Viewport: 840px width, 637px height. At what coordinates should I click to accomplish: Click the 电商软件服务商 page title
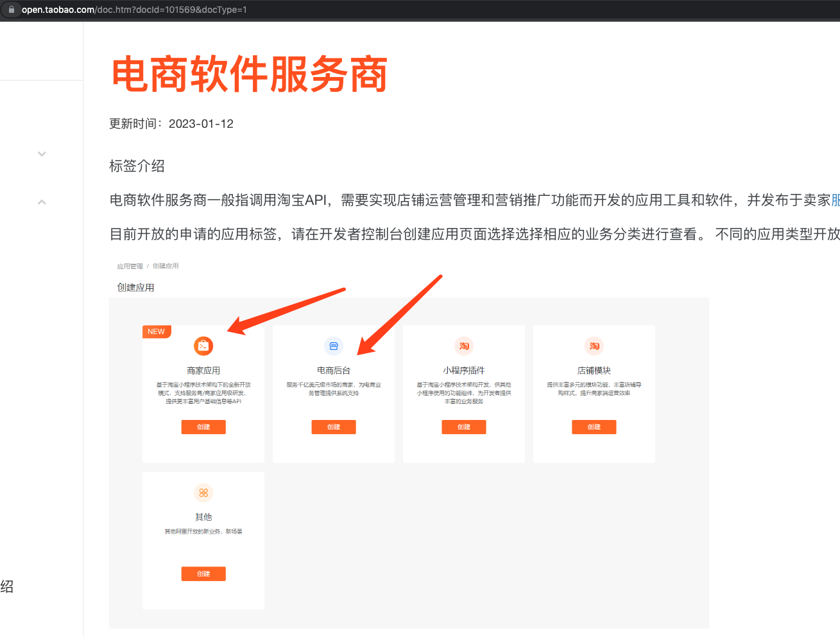pos(250,74)
